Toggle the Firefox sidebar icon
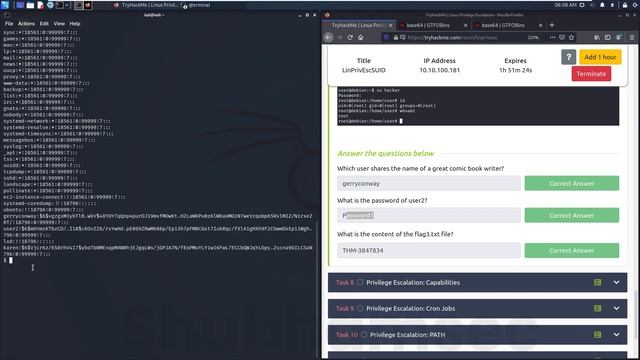The width and height of the screenshot is (640, 360). (x=608, y=37)
